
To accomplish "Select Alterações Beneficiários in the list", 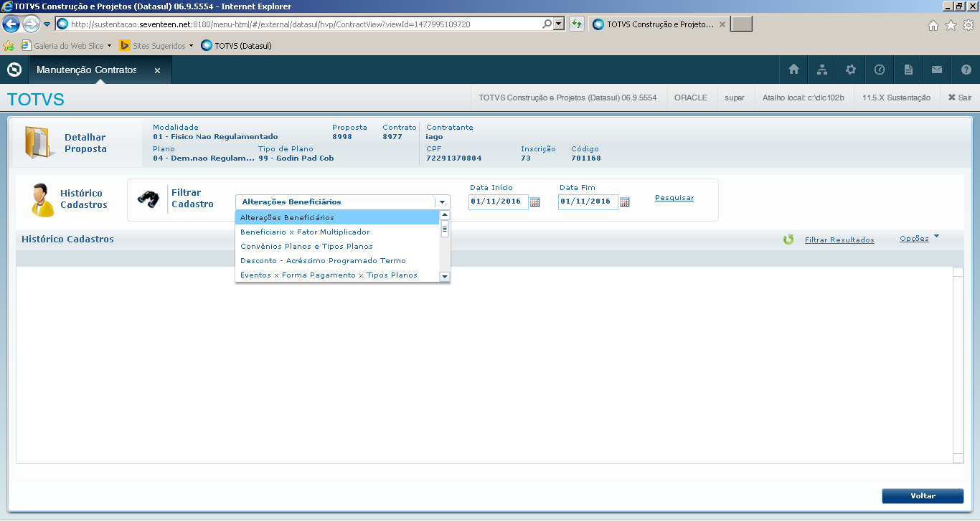I will (337, 217).
